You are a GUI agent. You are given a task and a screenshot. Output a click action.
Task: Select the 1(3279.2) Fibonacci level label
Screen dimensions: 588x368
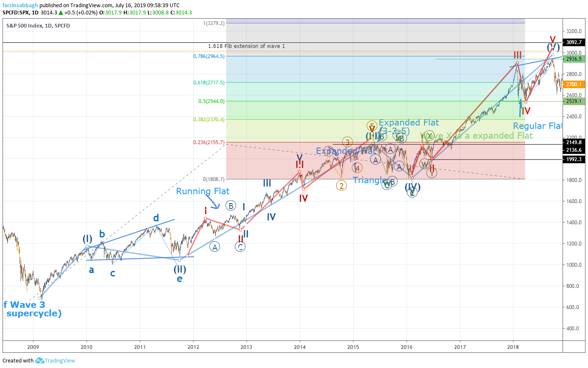pyautogui.click(x=214, y=23)
